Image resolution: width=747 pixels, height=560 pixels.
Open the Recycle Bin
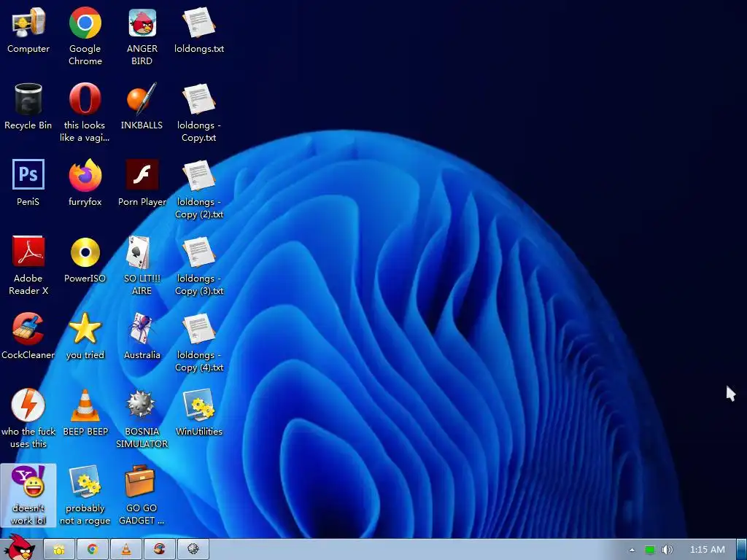coord(28,107)
